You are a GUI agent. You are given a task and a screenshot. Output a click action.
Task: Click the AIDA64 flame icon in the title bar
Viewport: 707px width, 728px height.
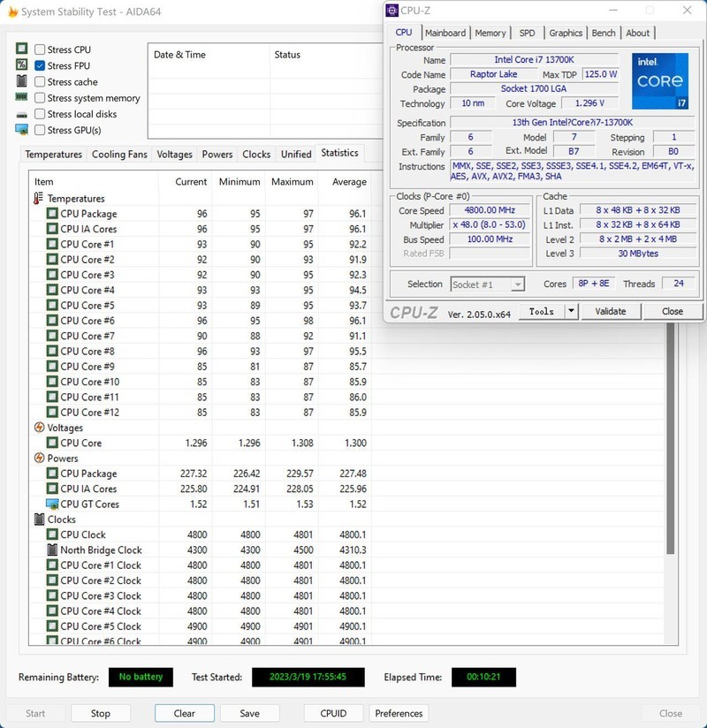click(11, 11)
